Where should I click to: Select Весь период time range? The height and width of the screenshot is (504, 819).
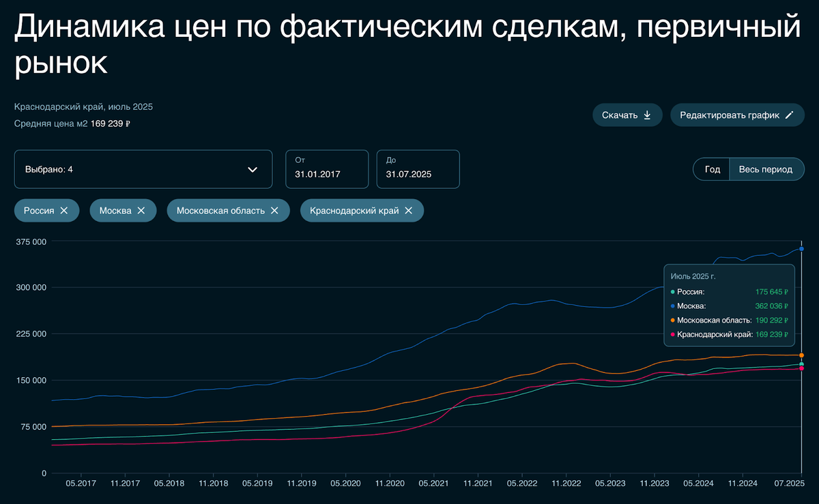tap(766, 169)
